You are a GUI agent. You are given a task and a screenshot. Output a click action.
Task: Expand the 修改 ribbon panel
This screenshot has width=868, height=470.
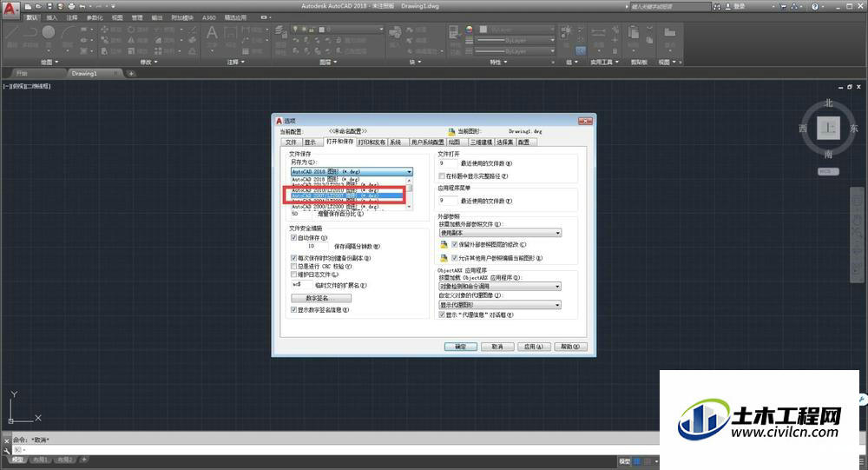pos(148,62)
